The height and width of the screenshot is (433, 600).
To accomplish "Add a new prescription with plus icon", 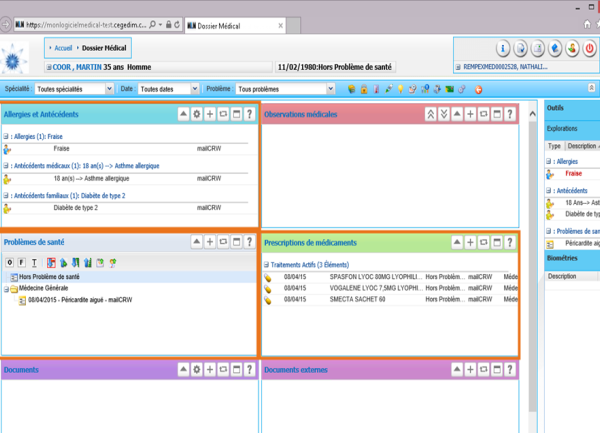I will [x=469, y=243].
